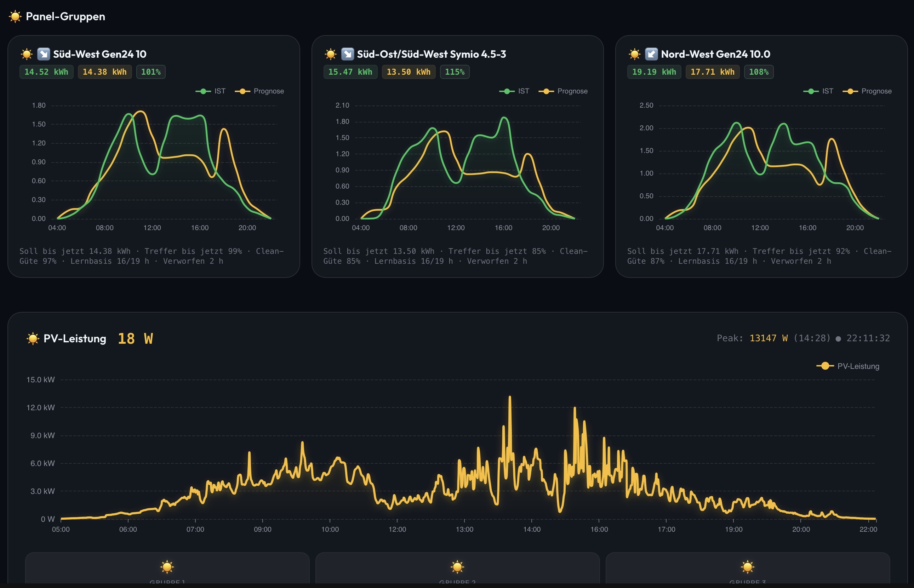914x588 pixels.
Task: Click the grey status dot before 22:11:32
Action: click(838, 339)
